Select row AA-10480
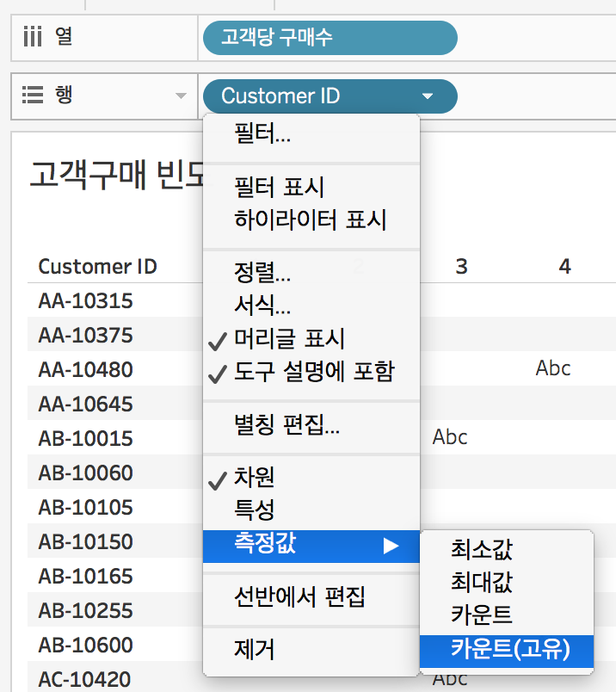This screenshot has width=616, height=692. coord(86,370)
